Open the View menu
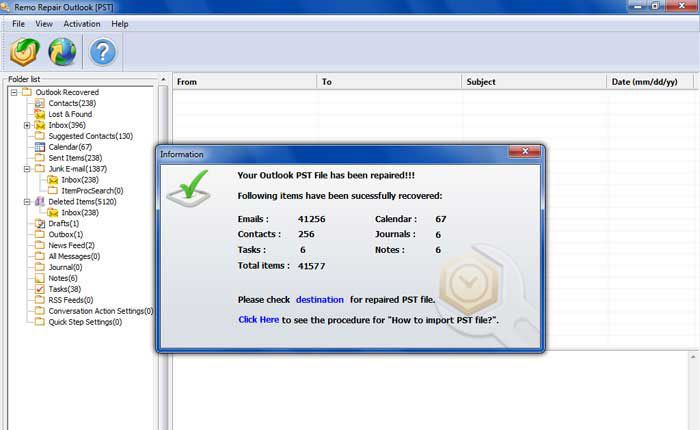 [44, 23]
